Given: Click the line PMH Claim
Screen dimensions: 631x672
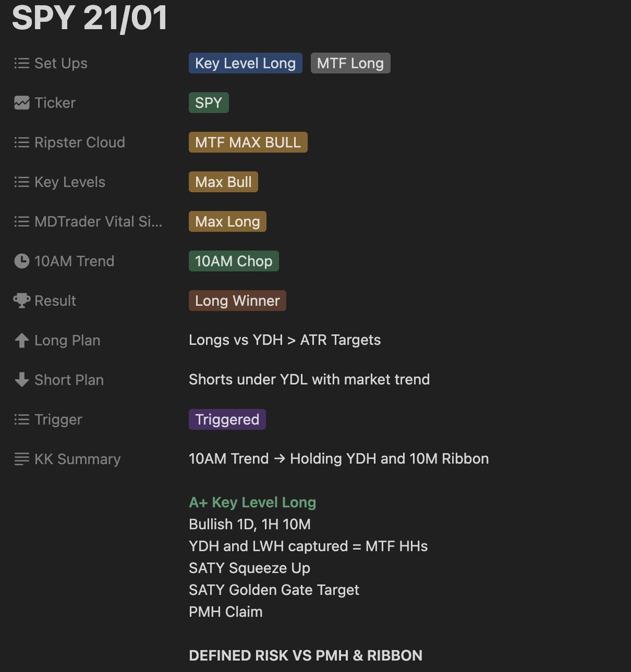Looking at the screenshot, I should pos(225,612).
